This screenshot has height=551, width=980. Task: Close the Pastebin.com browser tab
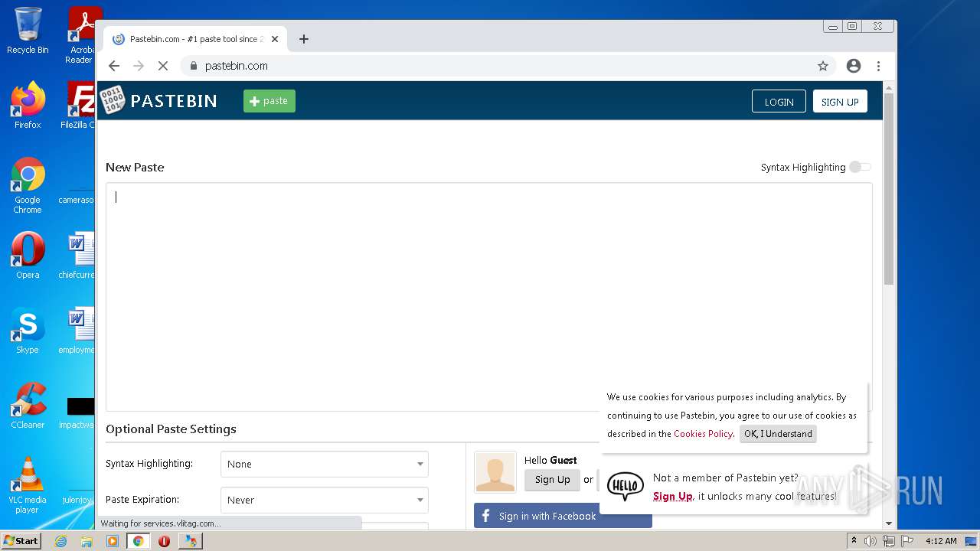pyautogui.click(x=275, y=39)
